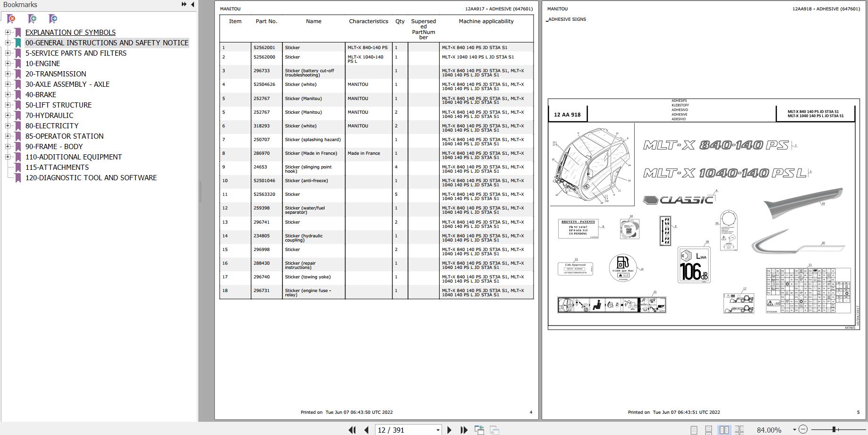Open the 30-AXLE ASSEMBLY - AXLE bookmark

coord(68,84)
